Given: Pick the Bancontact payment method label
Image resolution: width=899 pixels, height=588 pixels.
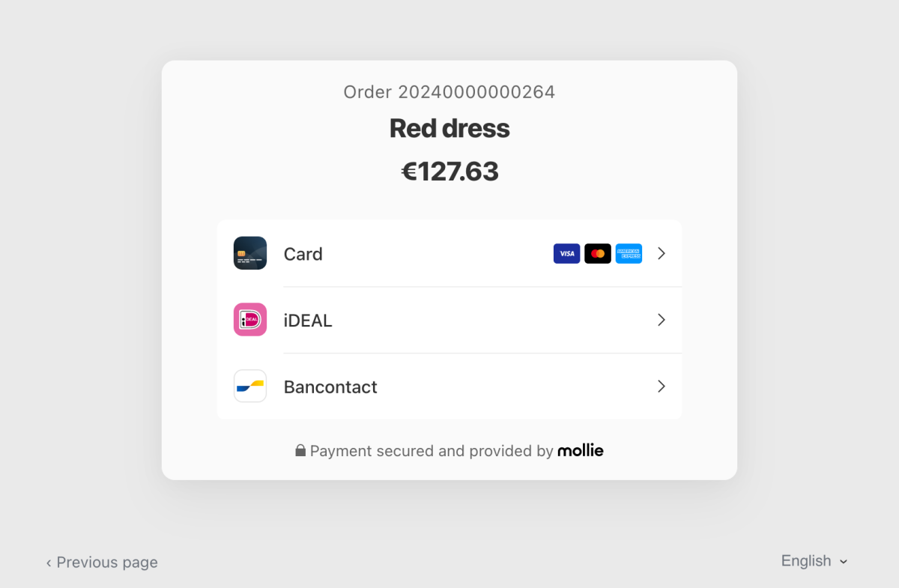Looking at the screenshot, I should coord(330,387).
